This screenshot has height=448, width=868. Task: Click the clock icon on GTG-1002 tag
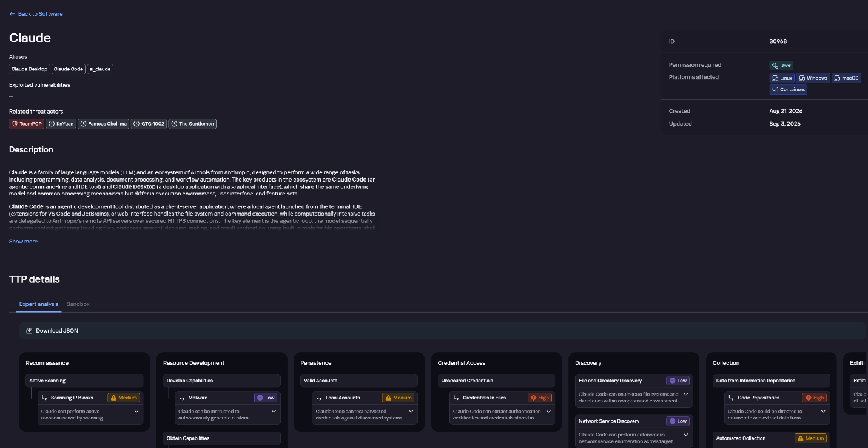point(137,124)
